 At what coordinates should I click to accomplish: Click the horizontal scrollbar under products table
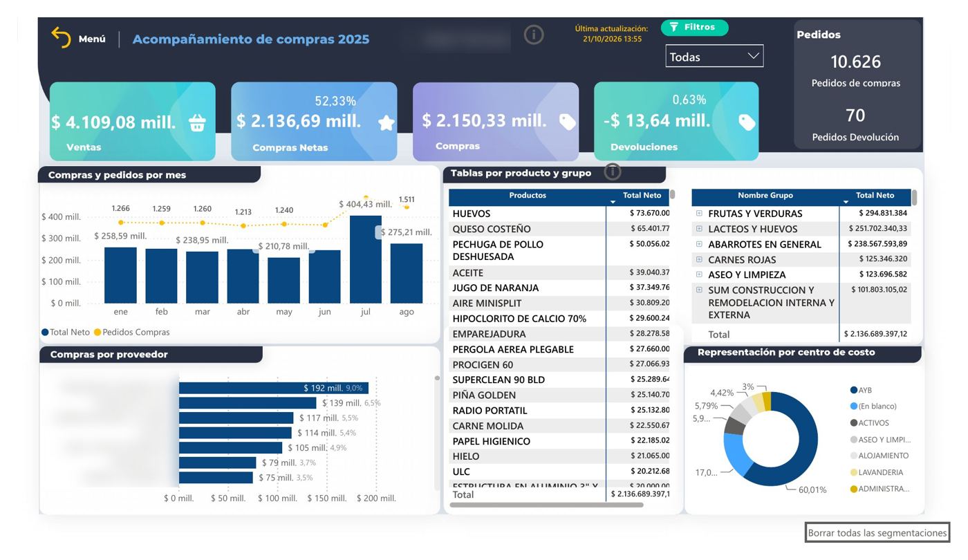coord(546,505)
